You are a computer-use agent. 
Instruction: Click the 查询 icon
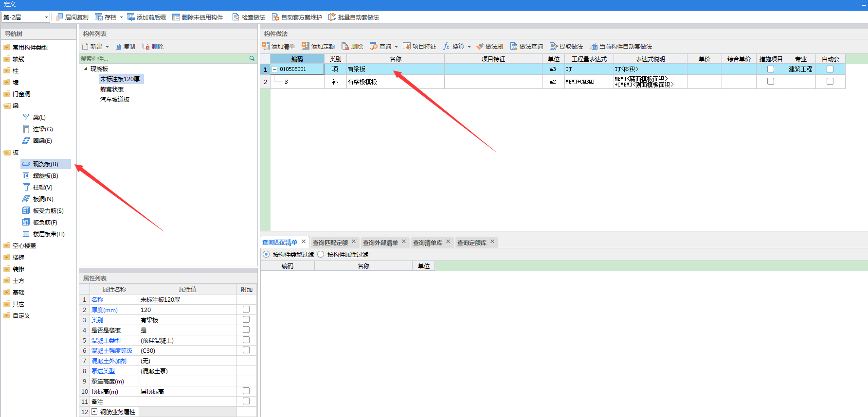(x=374, y=46)
